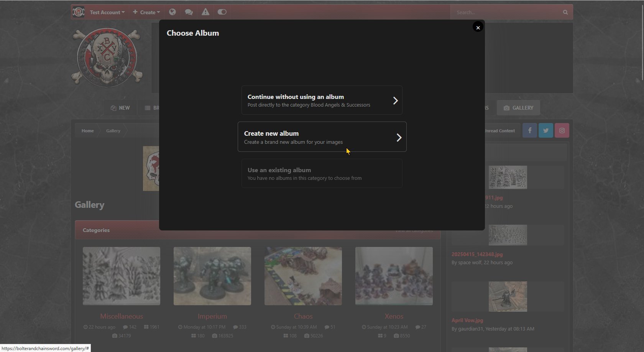The image size is (644, 352).
Task: Open the Instagram social link icon
Action: [562, 130]
